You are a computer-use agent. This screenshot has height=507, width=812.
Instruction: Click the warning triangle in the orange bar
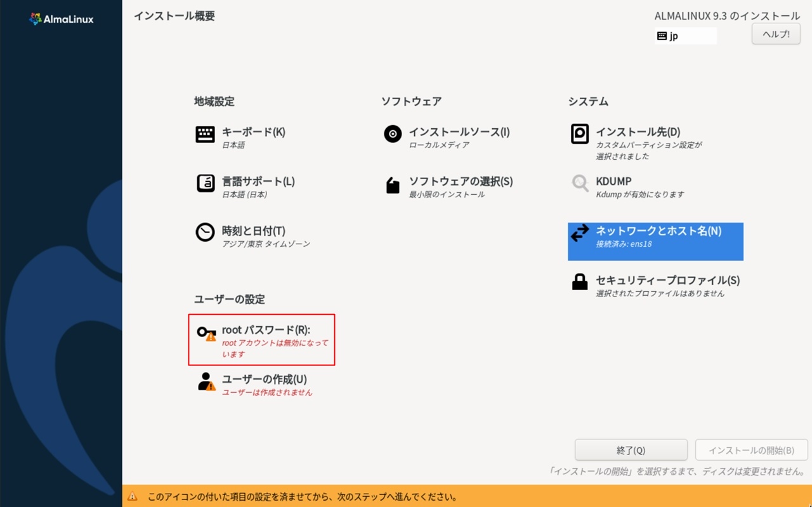(x=133, y=497)
